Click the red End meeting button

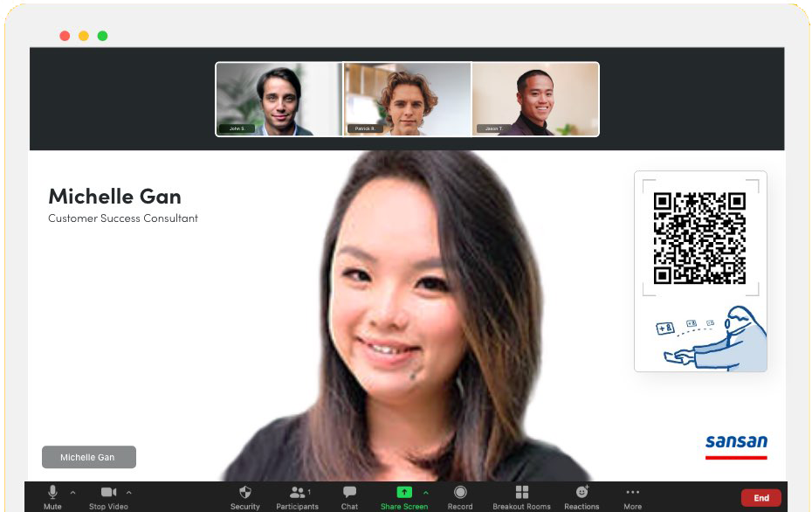pyautogui.click(x=760, y=496)
